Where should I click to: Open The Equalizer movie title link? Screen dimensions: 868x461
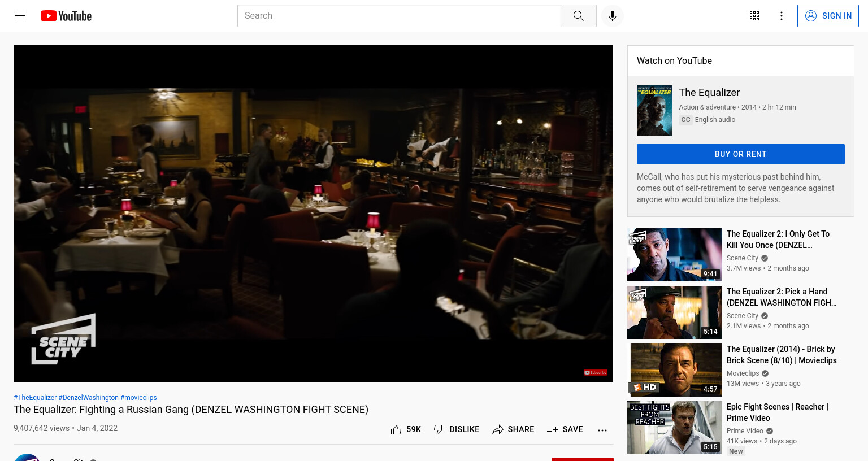709,93
